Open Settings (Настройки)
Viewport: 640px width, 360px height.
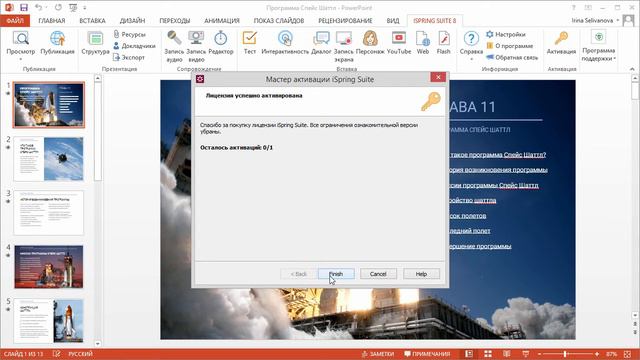[x=505, y=34]
